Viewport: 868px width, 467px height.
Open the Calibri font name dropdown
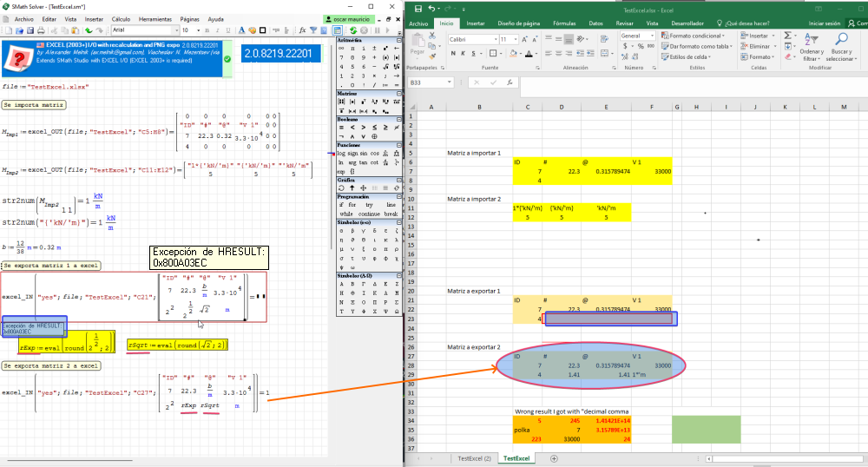pos(493,39)
